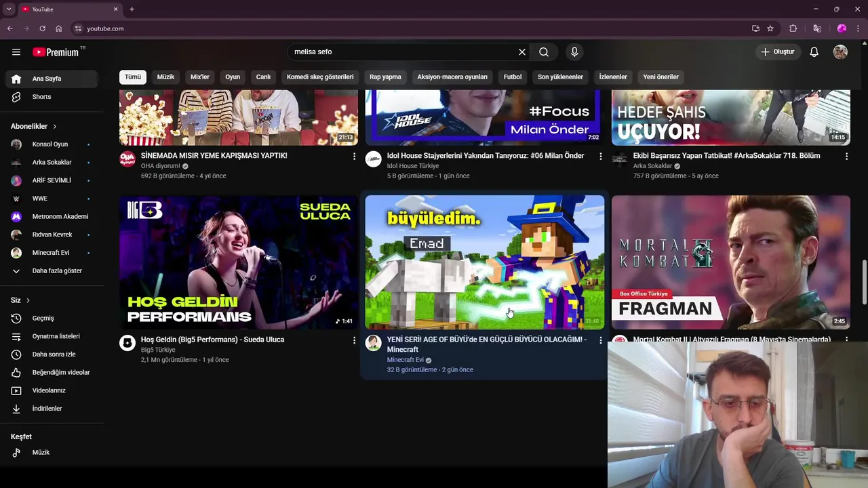Open Rıdvan Kevrek subscription channel
This screenshot has width=868, height=488.
click(x=52, y=235)
